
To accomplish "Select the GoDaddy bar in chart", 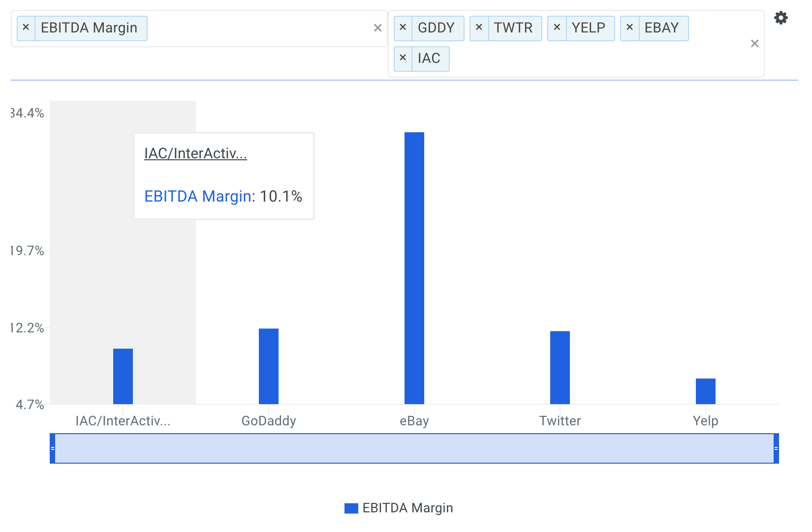I will pos(269,366).
